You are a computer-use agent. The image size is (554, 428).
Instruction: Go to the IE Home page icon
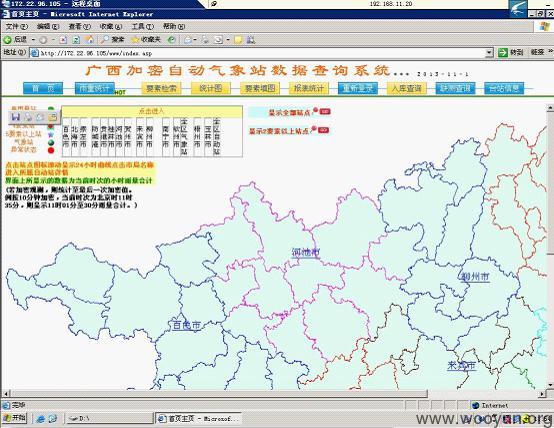click(89, 40)
